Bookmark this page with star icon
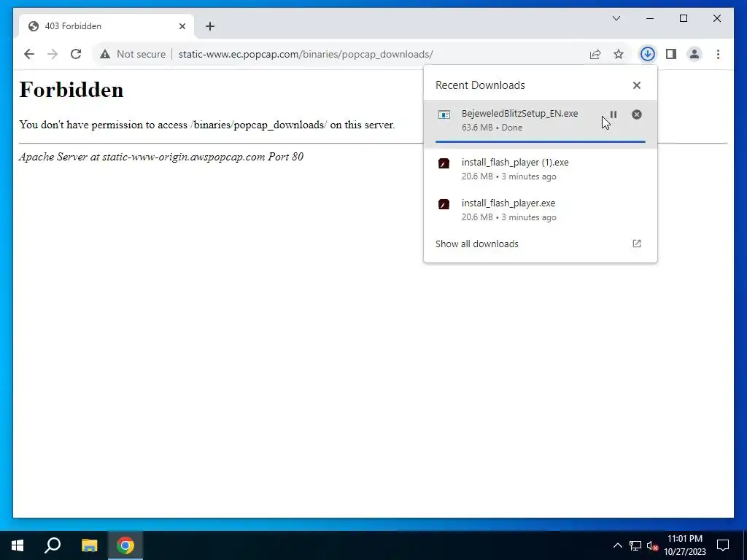This screenshot has height=560, width=747. [x=619, y=54]
